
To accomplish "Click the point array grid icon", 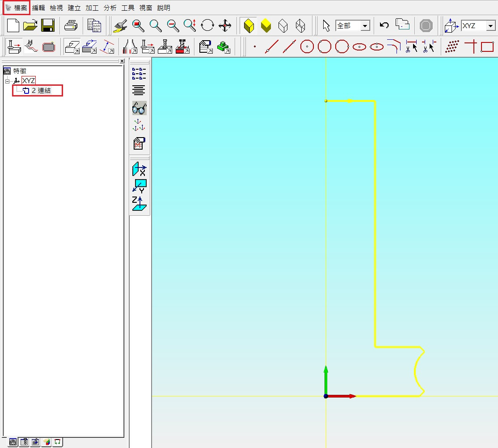I will tap(453, 46).
